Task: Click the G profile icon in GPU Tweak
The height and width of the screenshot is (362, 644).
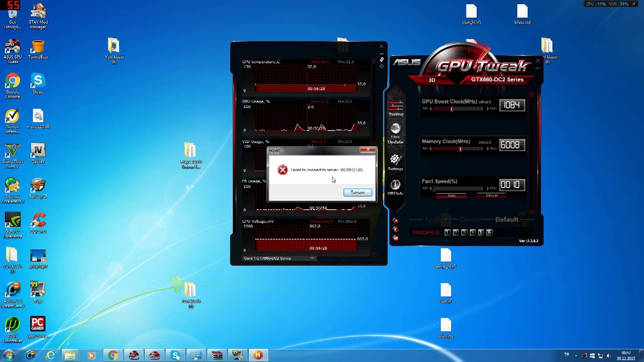Action: coord(490,232)
